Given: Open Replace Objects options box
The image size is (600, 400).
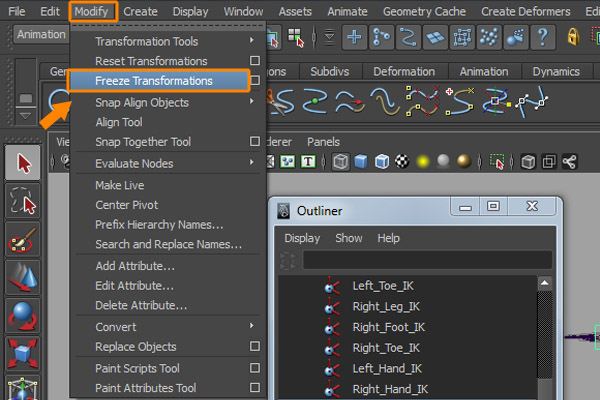Looking at the screenshot, I should (x=255, y=346).
